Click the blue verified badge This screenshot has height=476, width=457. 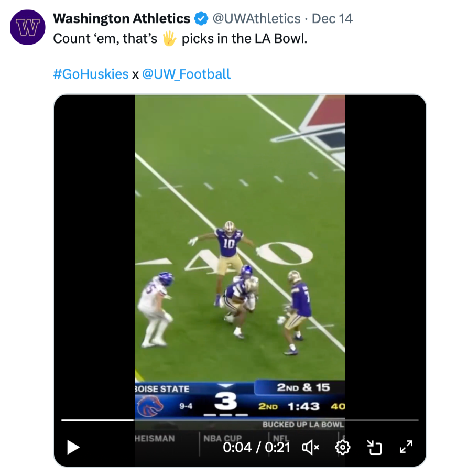pyautogui.click(x=201, y=19)
